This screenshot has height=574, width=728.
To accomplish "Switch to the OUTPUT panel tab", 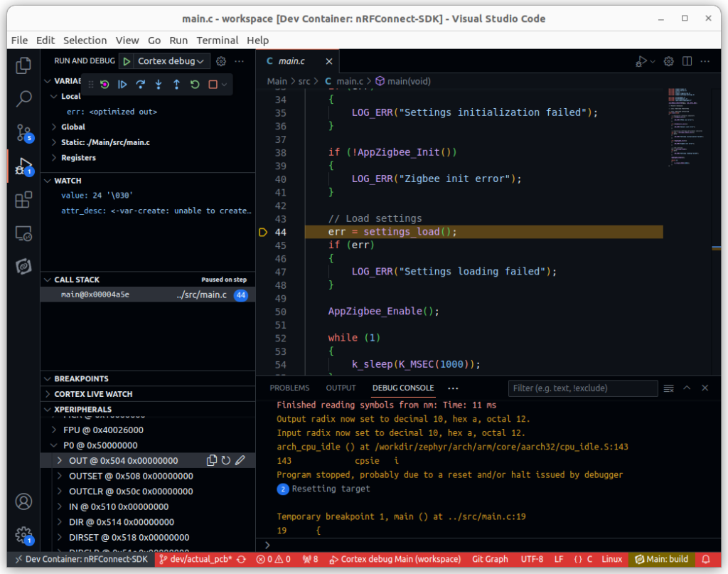I will (341, 388).
